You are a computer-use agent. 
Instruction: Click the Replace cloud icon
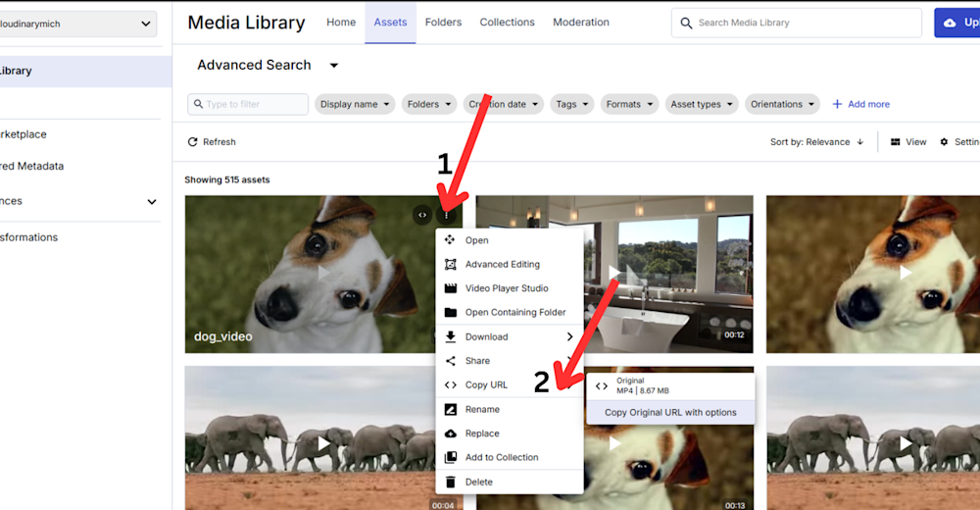(x=450, y=433)
